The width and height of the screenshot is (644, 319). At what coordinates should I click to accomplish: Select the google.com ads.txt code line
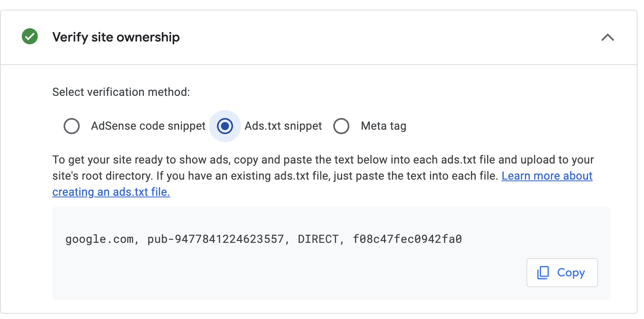point(264,238)
